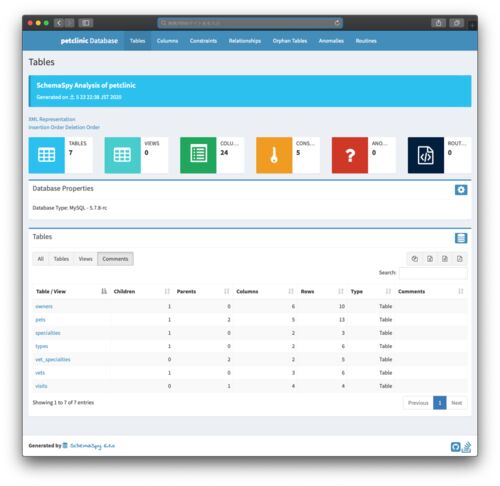Open the Anomalies nav tab
500x486 pixels.
331,41
